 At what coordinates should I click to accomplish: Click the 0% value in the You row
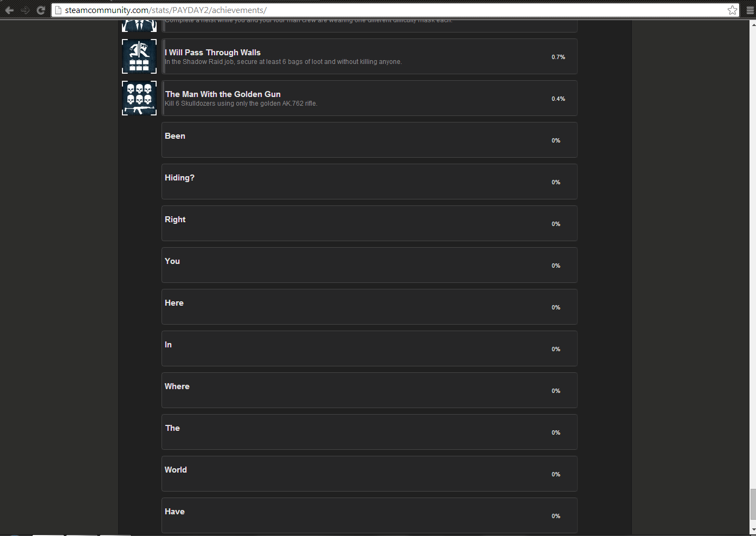[x=556, y=266]
